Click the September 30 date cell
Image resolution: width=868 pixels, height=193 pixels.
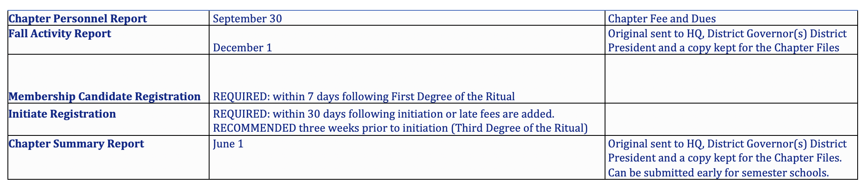(407, 18)
